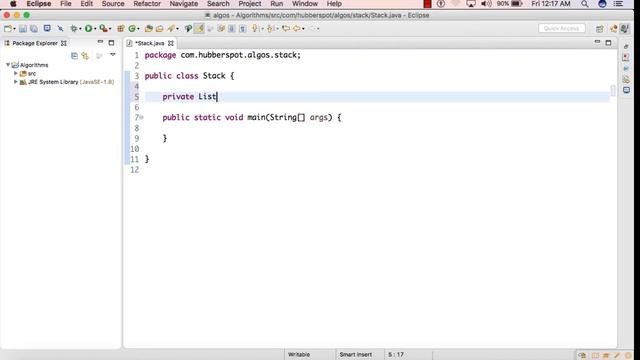Minimize the Package Explorer view
This screenshot has height=360, width=640.
[100, 42]
